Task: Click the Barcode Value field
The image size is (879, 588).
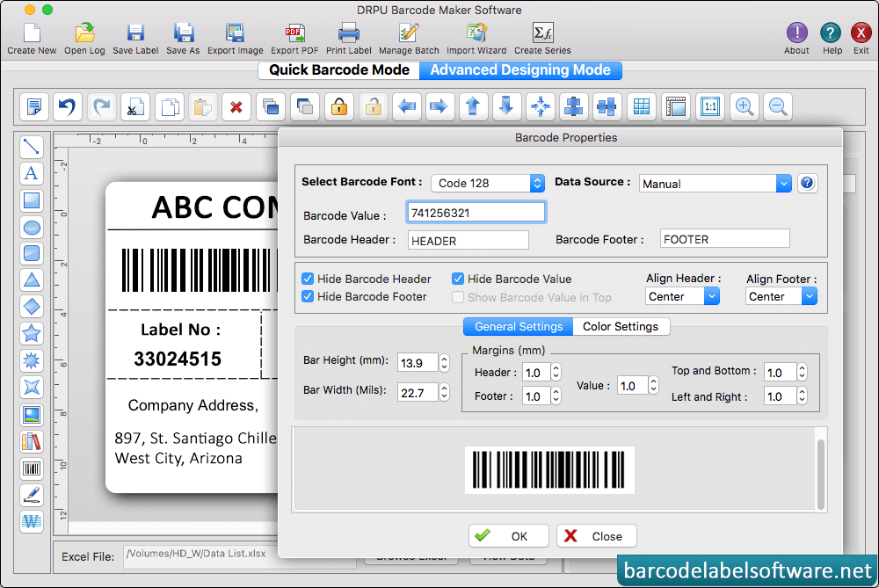Action: tap(476, 213)
